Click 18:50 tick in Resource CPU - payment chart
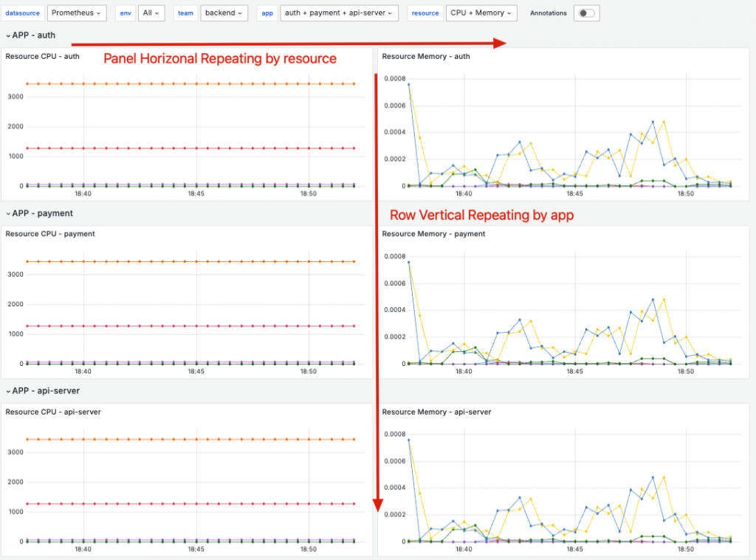This screenshot has height=560, width=756. [309, 372]
